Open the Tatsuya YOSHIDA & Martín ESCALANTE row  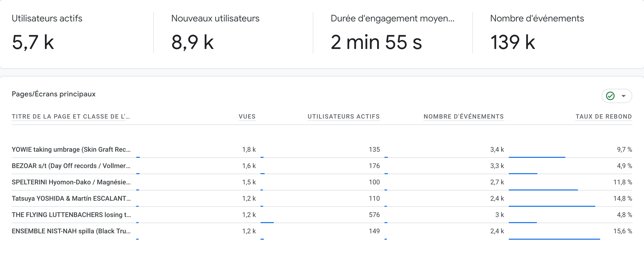pyautogui.click(x=71, y=198)
